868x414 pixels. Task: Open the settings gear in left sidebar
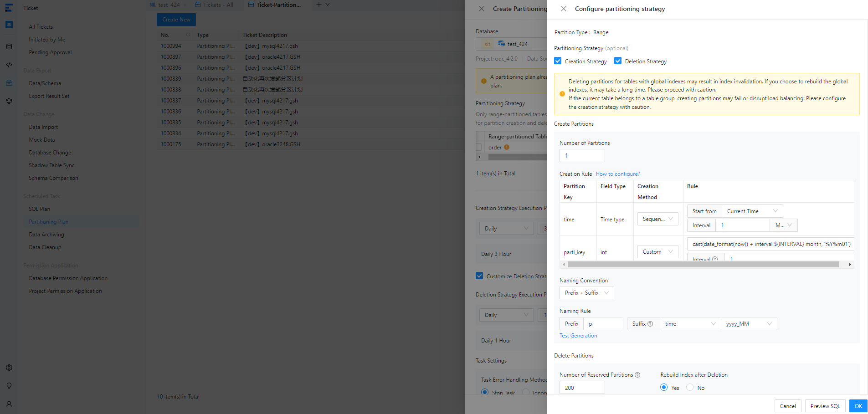(9, 368)
